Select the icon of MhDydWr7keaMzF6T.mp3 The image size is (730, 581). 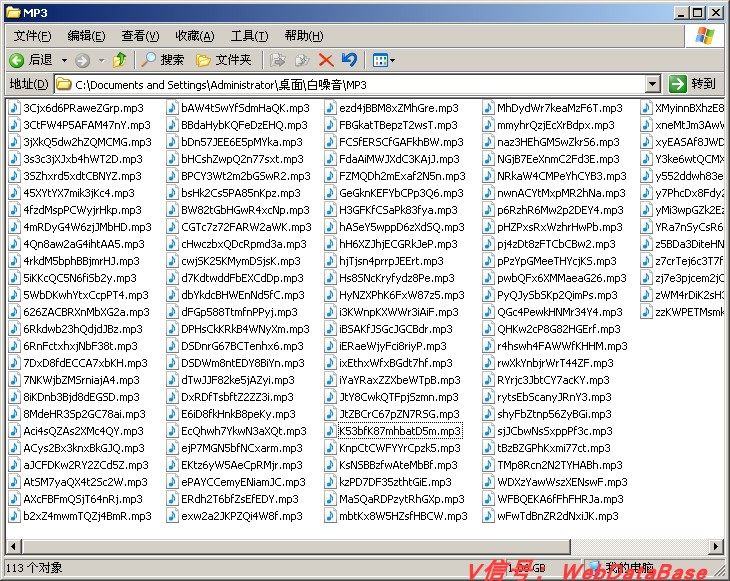click(488, 108)
